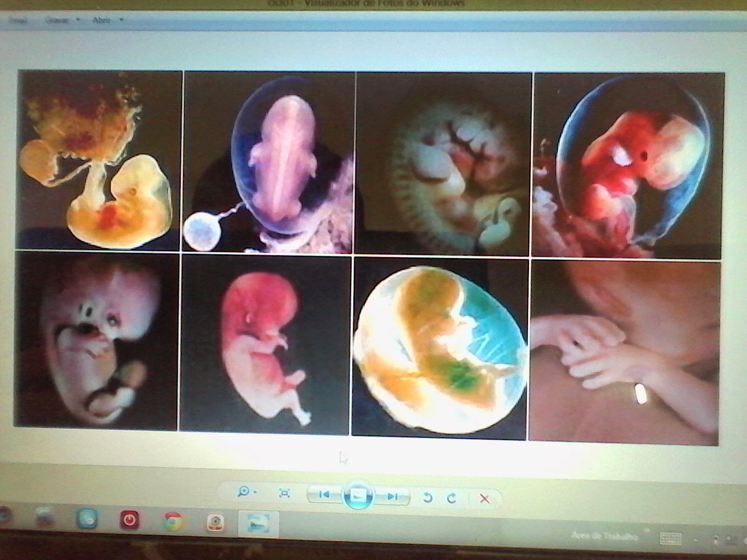Expand the Abrir dropdown arrow
The image size is (747, 560).
pyautogui.click(x=121, y=20)
